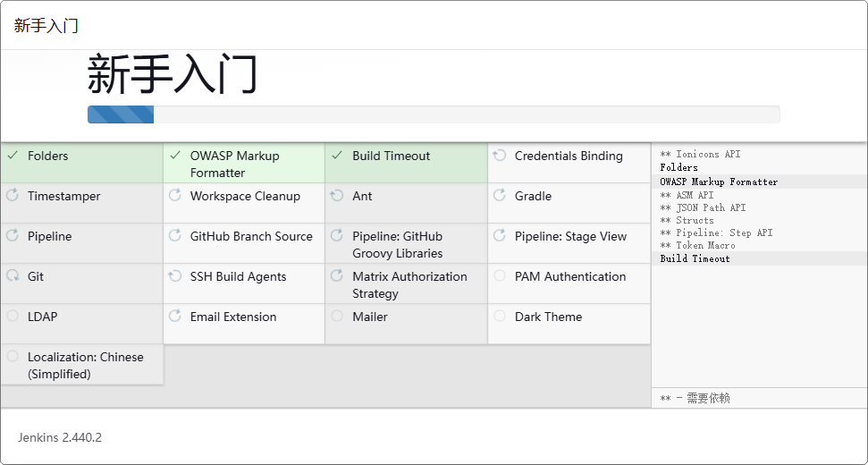The width and height of the screenshot is (868, 465).
Task: Click the Build Timeout line in install log
Action: click(695, 258)
